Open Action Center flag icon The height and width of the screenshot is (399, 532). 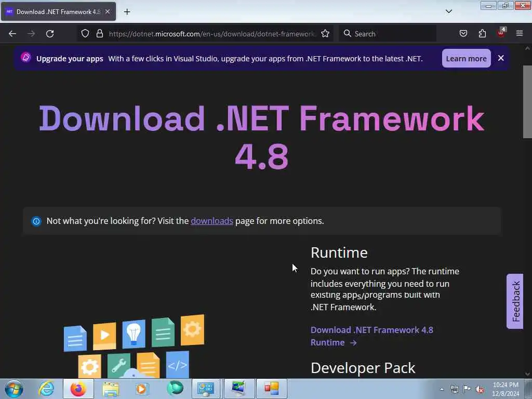(x=467, y=389)
